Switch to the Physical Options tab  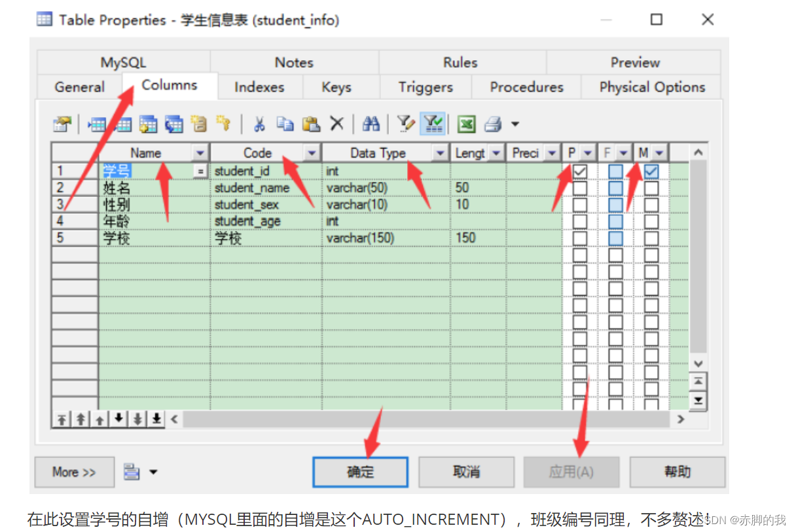click(652, 87)
